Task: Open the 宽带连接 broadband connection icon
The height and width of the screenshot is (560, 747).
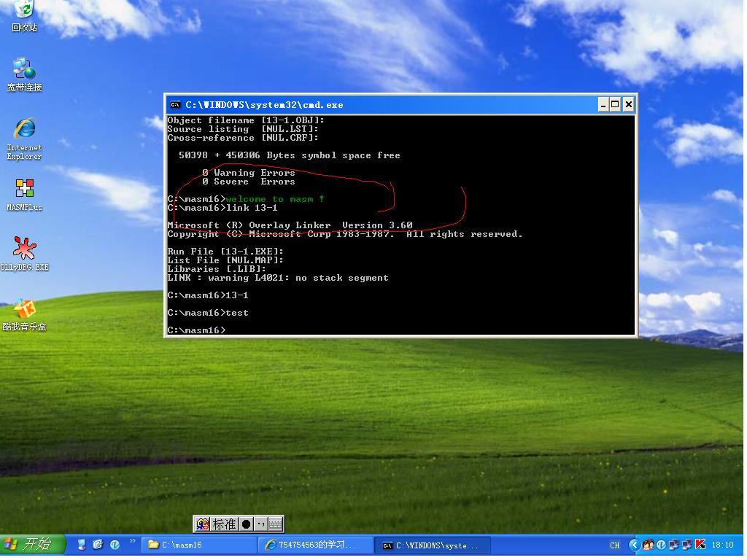Action: [x=24, y=75]
